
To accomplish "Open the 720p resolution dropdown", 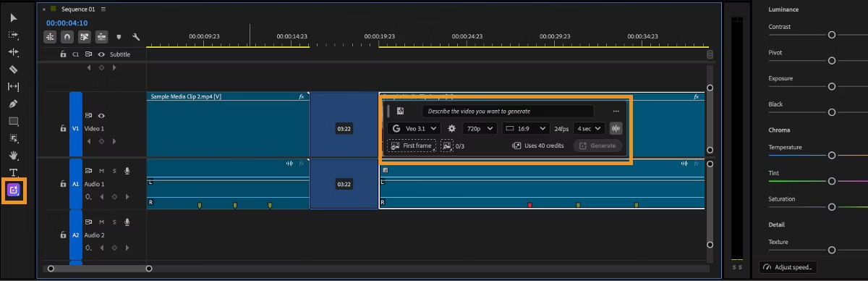I will pos(480,128).
